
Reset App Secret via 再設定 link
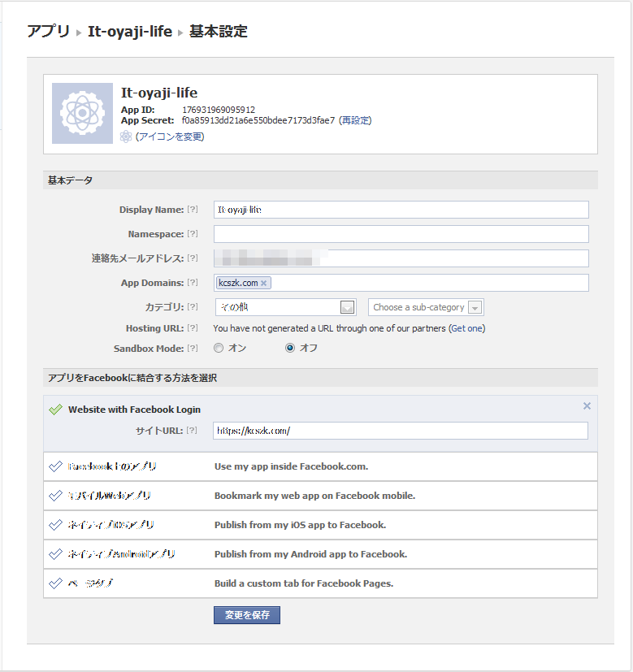coord(355,120)
